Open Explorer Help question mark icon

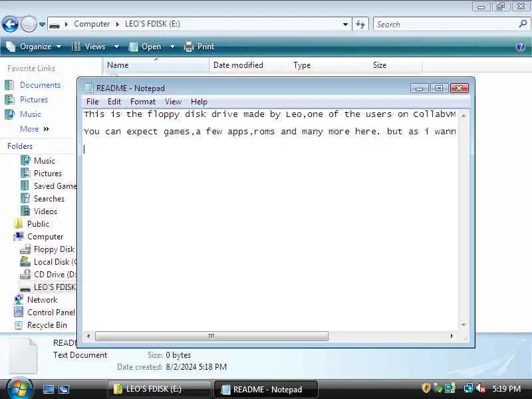click(x=521, y=47)
